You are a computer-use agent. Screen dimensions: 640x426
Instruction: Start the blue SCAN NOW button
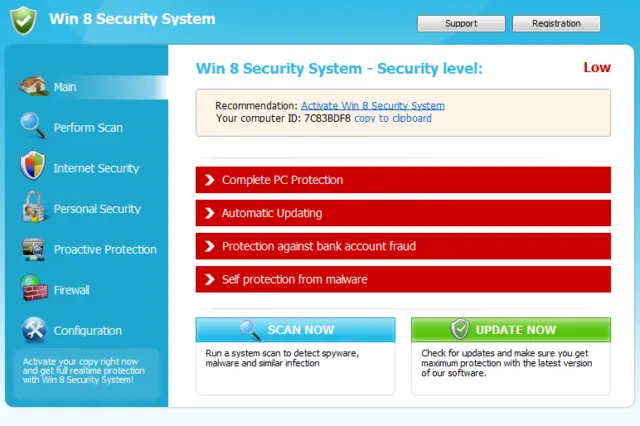click(296, 330)
